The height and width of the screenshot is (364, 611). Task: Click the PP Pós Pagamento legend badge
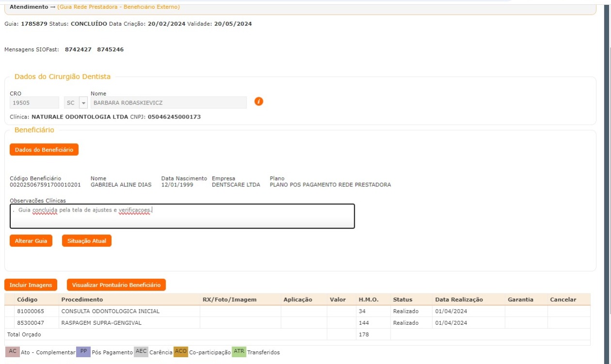coord(83,352)
